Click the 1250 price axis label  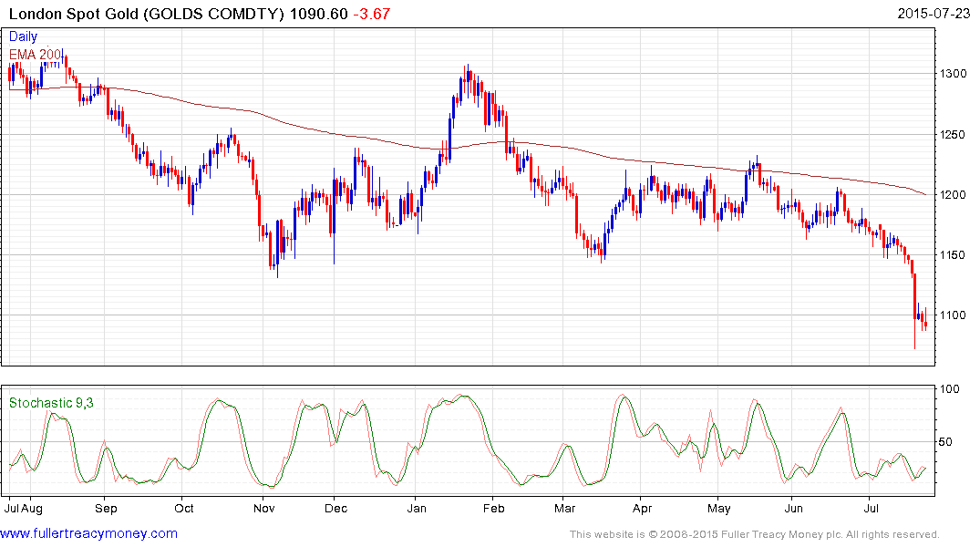954,134
